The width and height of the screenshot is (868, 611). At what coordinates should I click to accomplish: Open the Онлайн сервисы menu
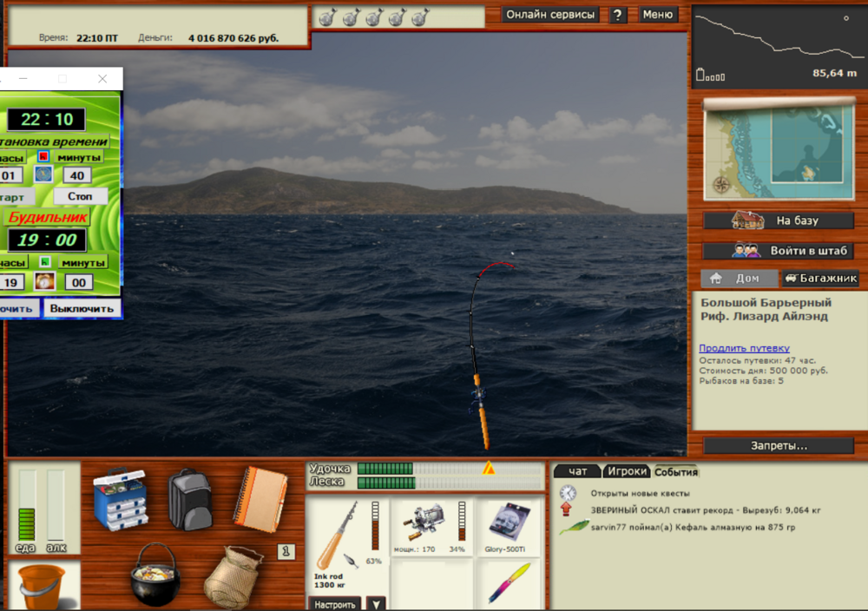coord(551,15)
